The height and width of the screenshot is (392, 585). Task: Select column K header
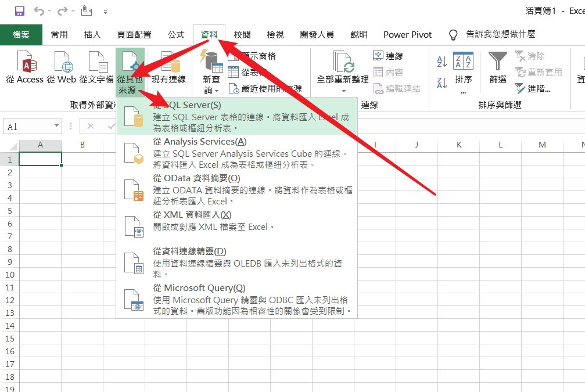click(459, 145)
